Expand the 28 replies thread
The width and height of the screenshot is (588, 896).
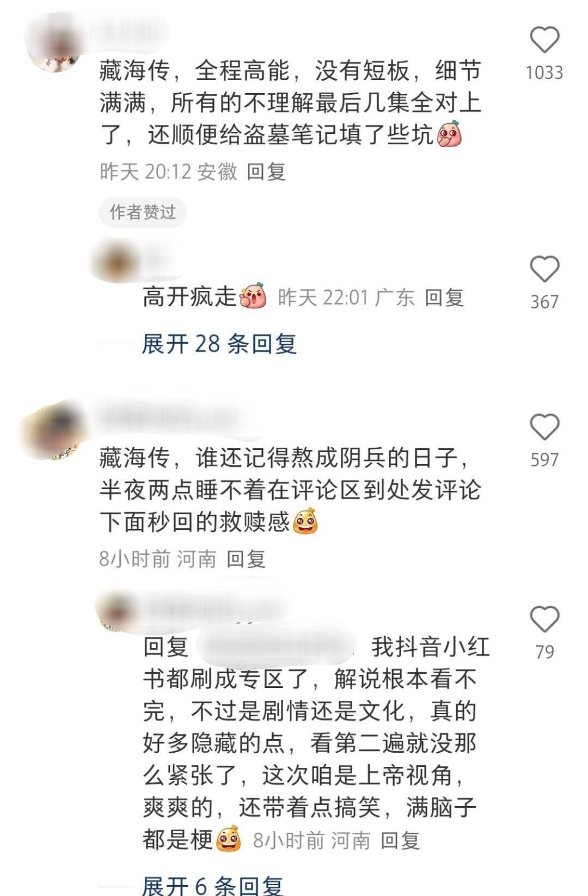click(219, 344)
